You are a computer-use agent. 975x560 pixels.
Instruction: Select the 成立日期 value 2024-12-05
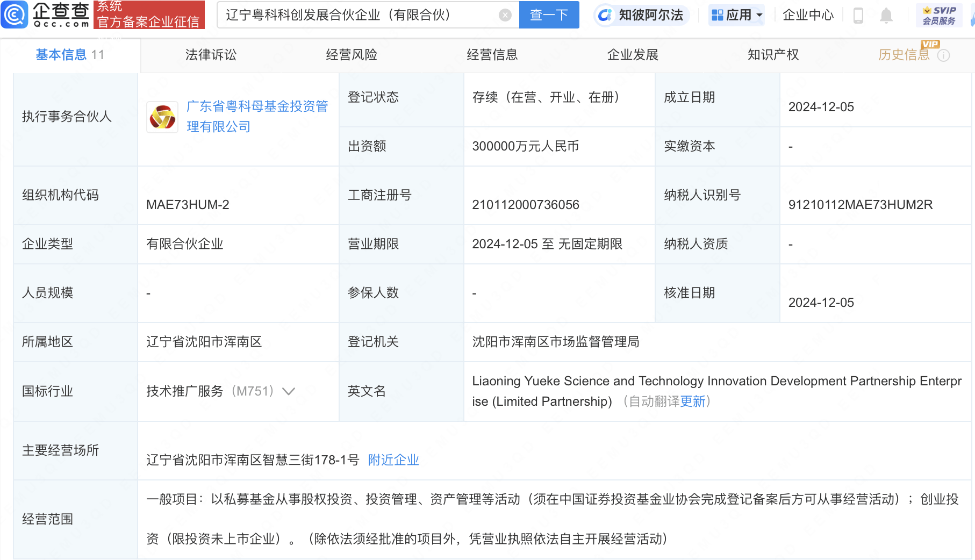point(821,107)
